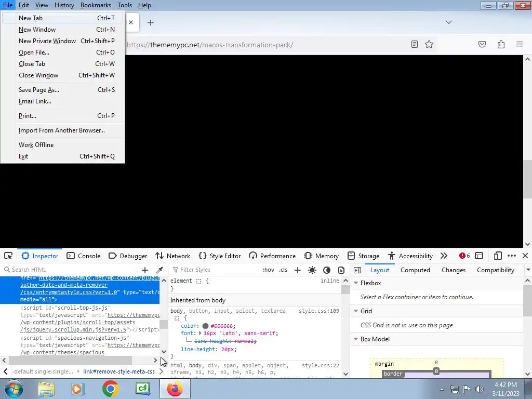This screenshot has height=399, width=532.
Task: Open the Console panel
Action: [x=84, y=256]
